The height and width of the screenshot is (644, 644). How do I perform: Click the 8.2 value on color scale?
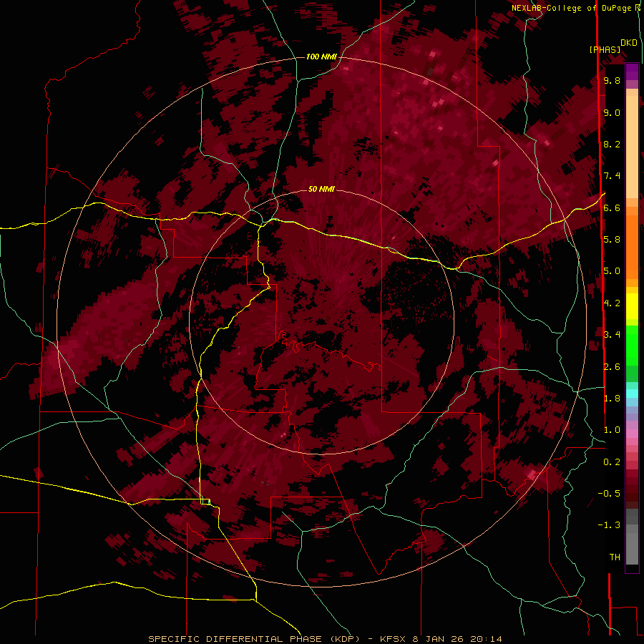[612, 145]
